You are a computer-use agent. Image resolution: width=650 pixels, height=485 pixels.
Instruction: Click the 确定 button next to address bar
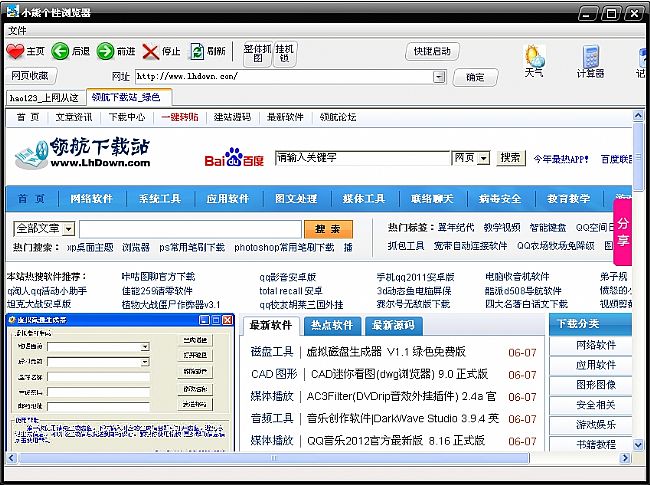475,77
